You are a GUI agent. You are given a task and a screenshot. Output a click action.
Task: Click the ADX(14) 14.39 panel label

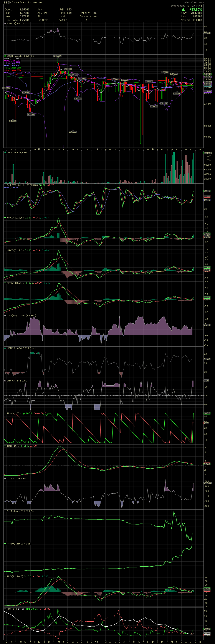pos(27,609)
